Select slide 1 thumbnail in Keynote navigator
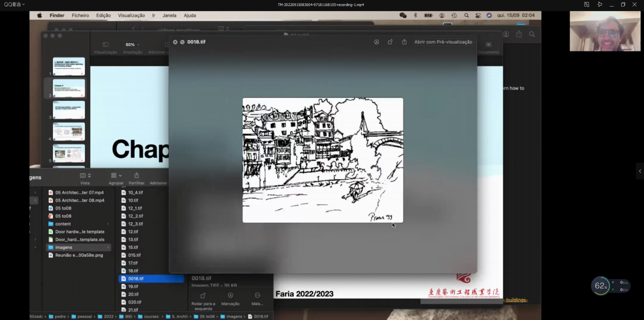The width and height of the screenshot is (644, 320). coord(69,66)
